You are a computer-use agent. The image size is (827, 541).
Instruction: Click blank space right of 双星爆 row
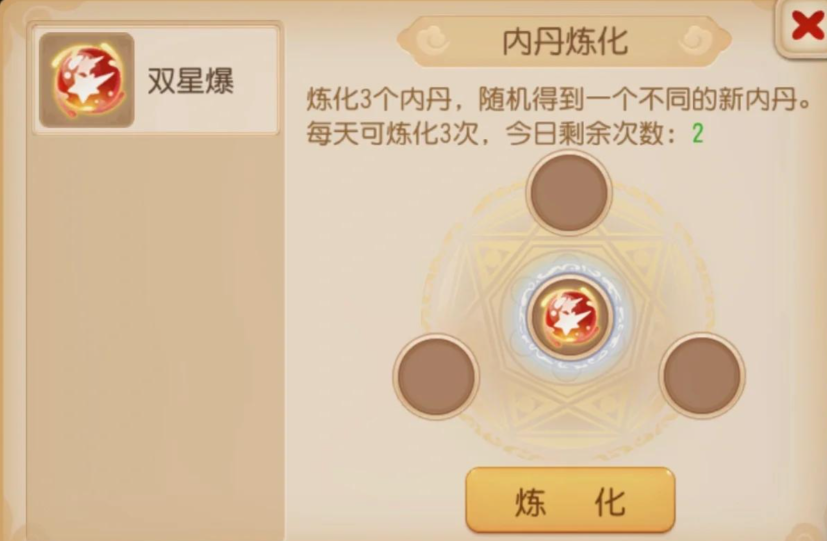256,81
